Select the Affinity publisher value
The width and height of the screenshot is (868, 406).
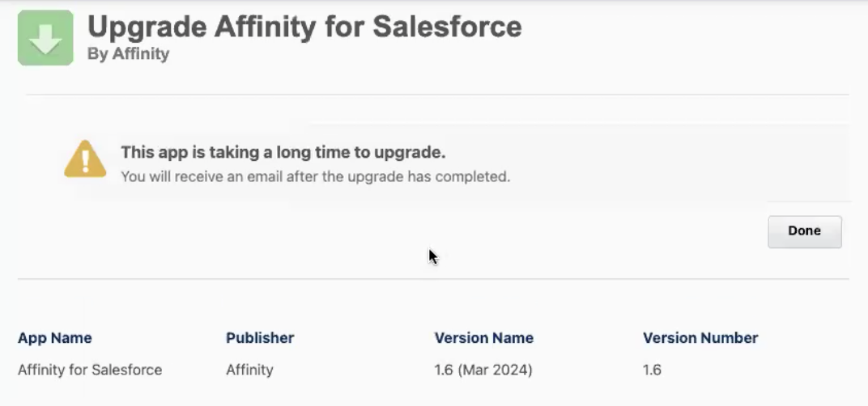point(249,370)
